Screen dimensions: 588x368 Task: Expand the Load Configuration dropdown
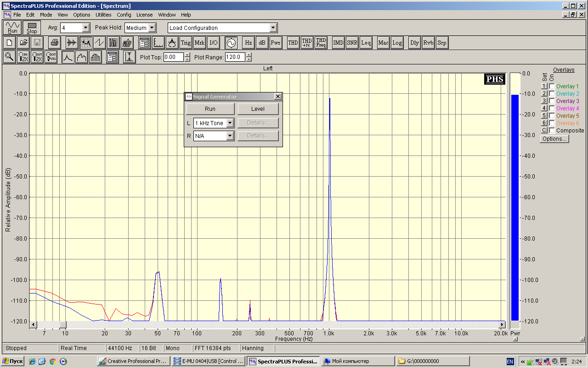pyautogui.click(x=273, y=28)
